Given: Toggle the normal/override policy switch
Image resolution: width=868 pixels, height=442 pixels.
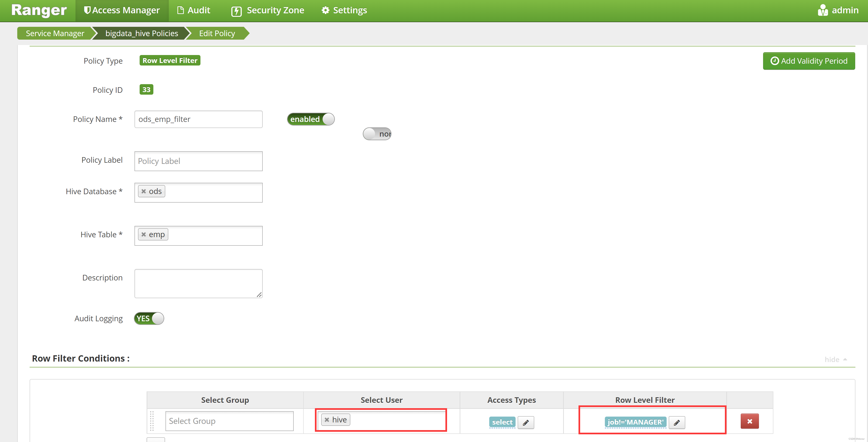Looking at the screenshot, I should (x=377, y=134).
